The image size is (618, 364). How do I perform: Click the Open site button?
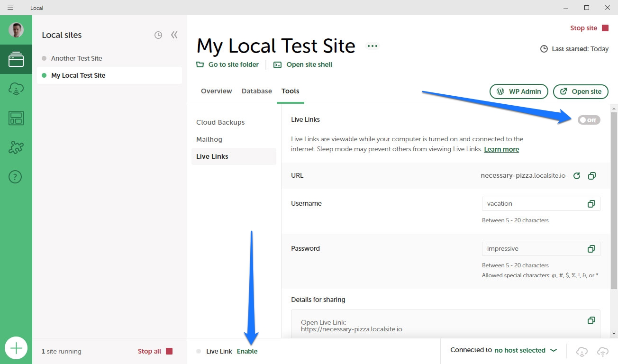coord(581,91)
